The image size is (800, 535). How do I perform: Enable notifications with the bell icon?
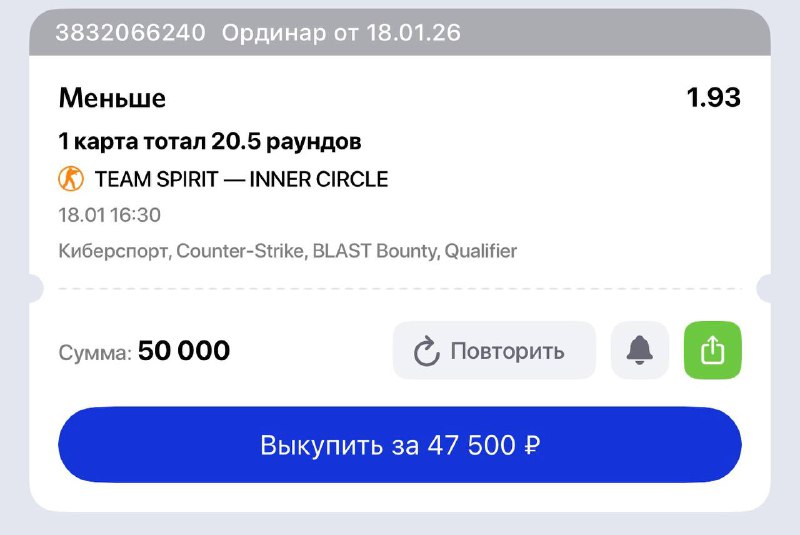point(640,350)
